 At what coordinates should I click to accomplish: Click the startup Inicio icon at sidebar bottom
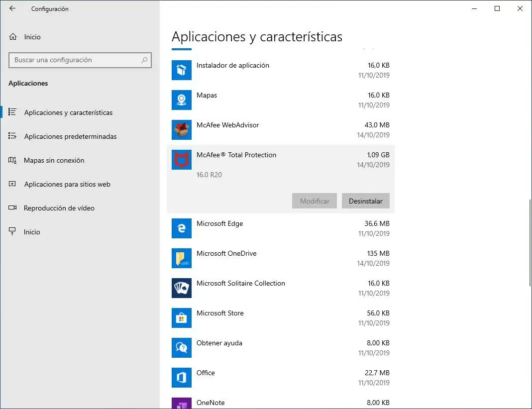click(12, 232)
